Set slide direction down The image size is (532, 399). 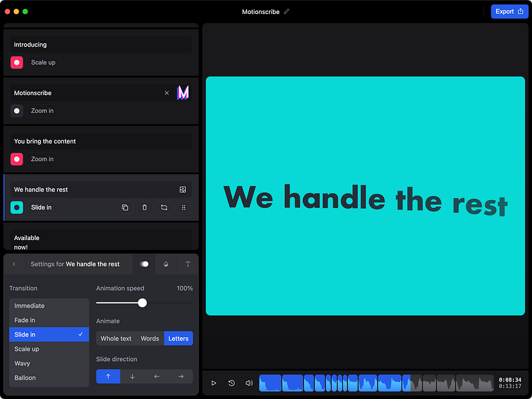tap(133, 376)
